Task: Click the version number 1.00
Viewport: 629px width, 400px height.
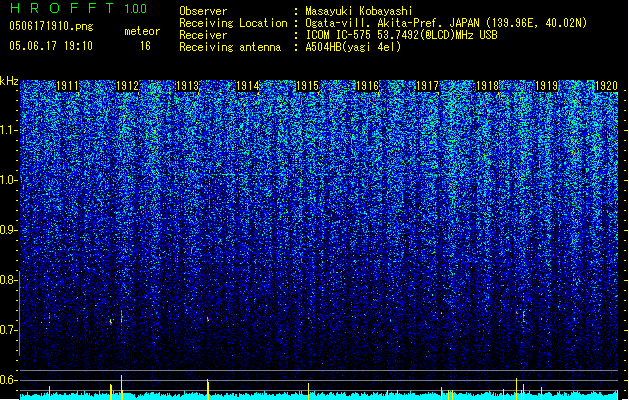Action: [x=135, y=8]
